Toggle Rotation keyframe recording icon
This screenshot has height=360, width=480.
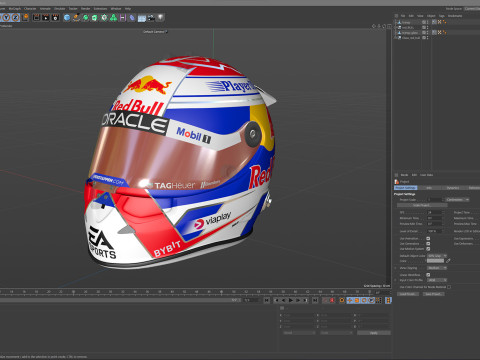tap(364, 300)
